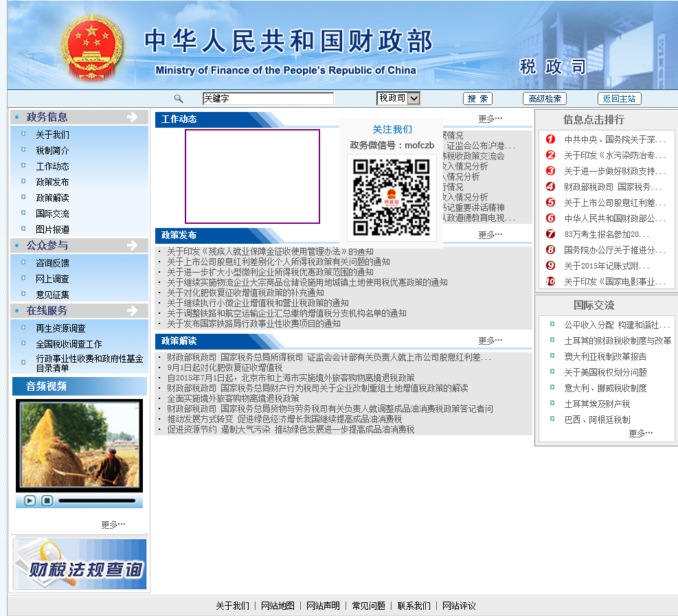
Task: Open 关于对化肥恢复征收增值税政策的补充通知
Action: click(x=246, y=293)
